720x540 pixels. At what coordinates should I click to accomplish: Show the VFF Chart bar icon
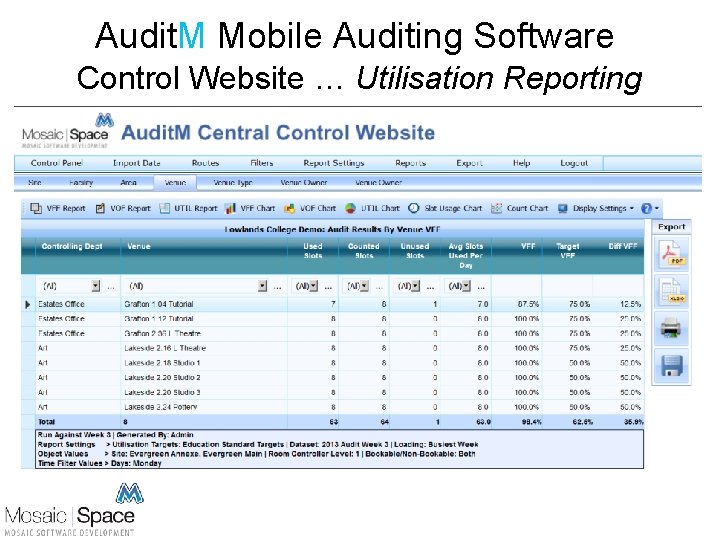pos(231,208)
